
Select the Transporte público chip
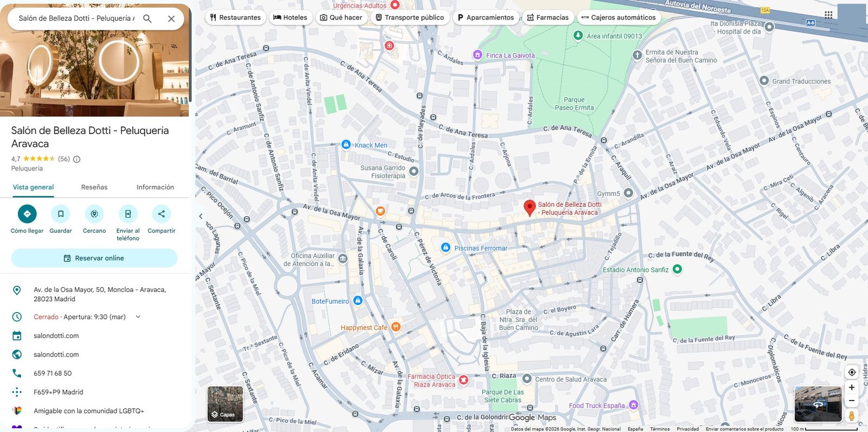[x=410, y=17]
